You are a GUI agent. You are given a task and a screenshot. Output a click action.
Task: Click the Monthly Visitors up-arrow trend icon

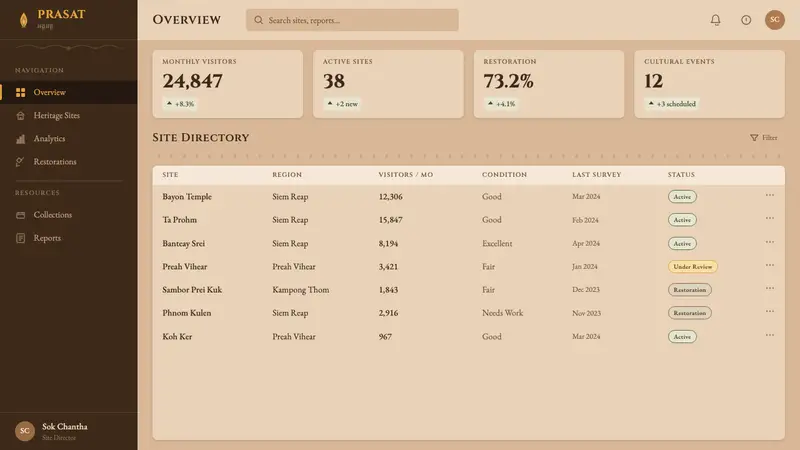click(x=169, y=104)
